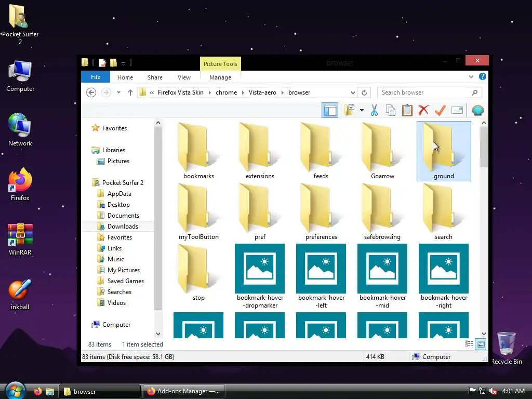This screenshot has width=532, height=399.
Task: Click the Windows Start orb
Action: (x=15, y=391)
